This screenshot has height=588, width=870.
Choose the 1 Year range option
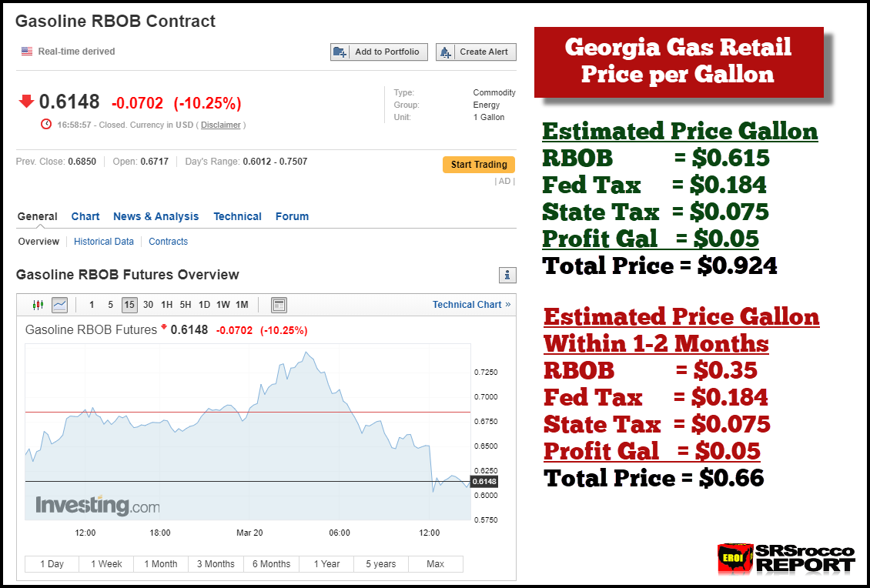click(326, 564)
